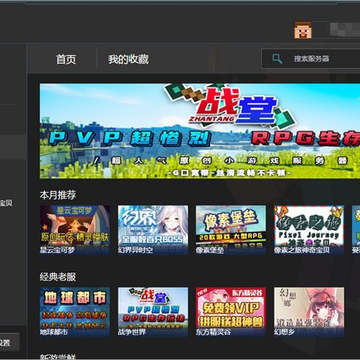Open 幻界异时空 server thumbnail

pos(153,230)
